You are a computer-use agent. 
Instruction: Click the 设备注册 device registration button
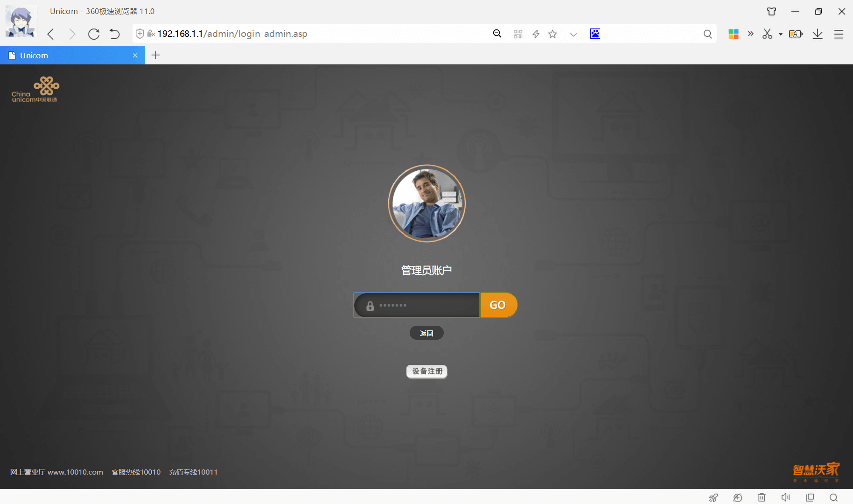coord(427,371)
